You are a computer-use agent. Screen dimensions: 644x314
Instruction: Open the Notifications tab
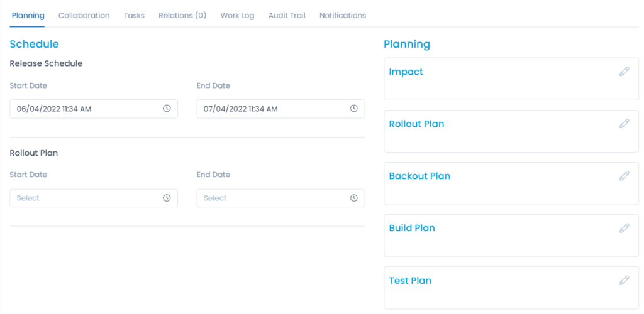point(343,16)
